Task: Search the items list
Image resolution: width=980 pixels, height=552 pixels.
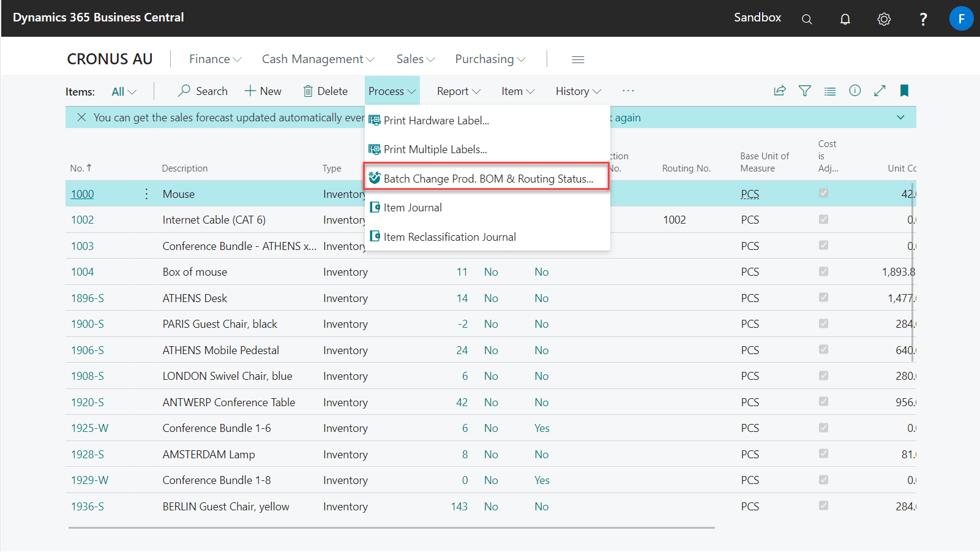Action: pyautogui.click(x=203, y=91)
